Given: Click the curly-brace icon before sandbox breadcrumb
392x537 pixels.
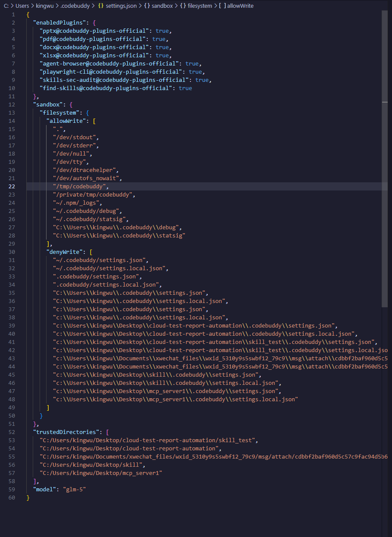Looking at the screenshot, I should click(146, 6).
